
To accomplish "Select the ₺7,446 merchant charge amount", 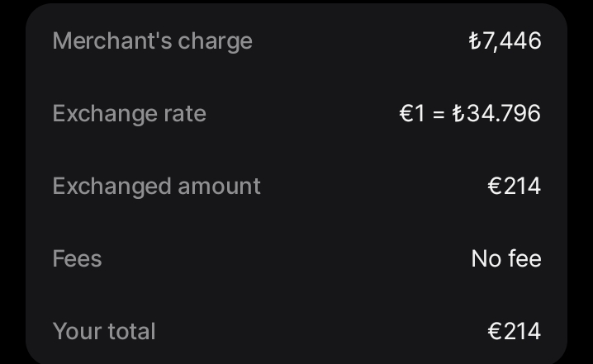I will click(505, 40).
